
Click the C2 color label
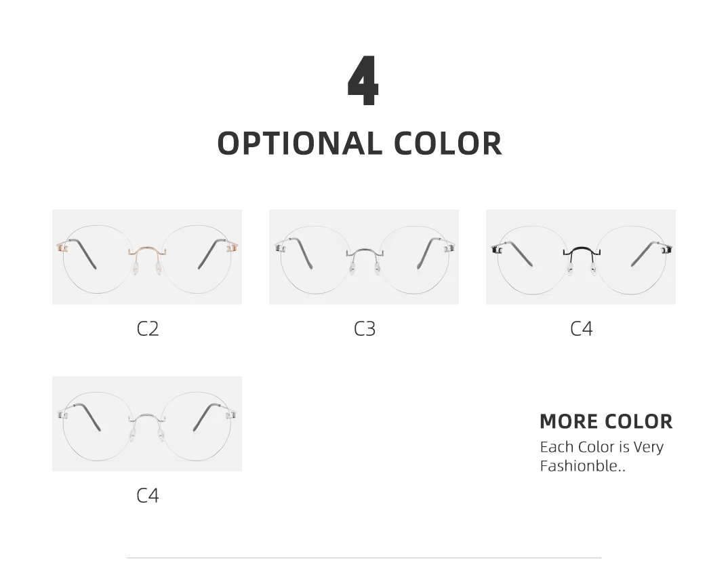[x=148, y=329]
